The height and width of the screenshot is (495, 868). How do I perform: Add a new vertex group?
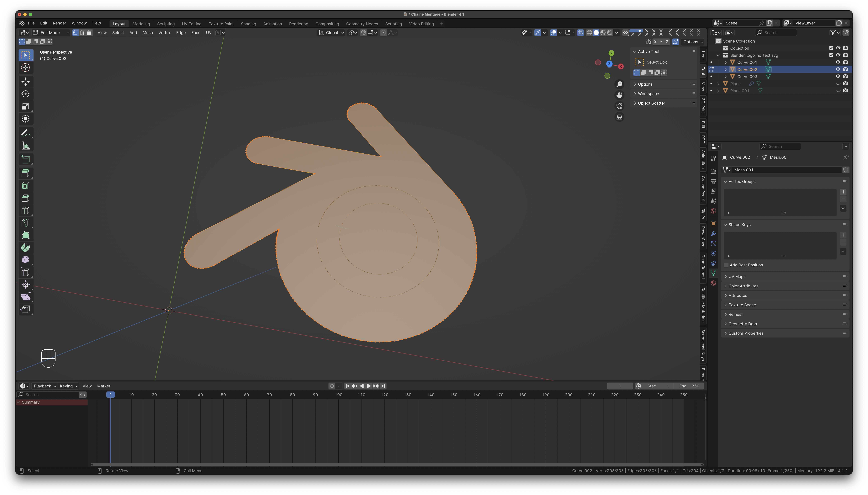coord(843,192)
